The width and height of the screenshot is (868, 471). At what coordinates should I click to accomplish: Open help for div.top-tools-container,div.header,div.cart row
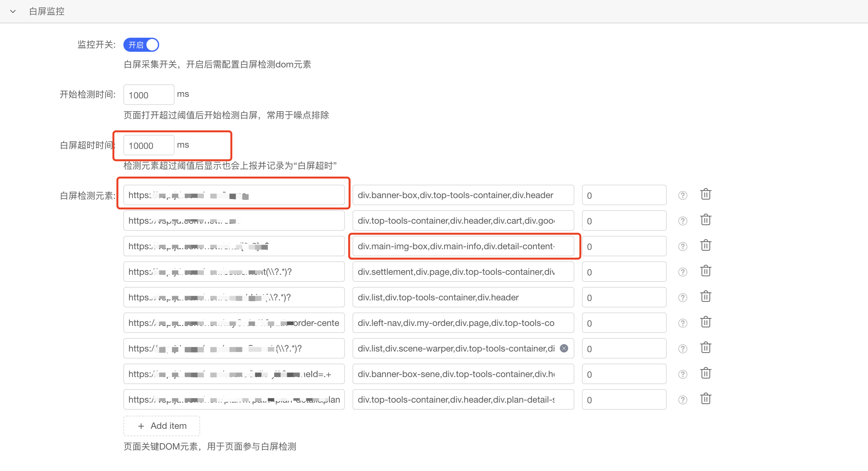[x=682, y=221]
